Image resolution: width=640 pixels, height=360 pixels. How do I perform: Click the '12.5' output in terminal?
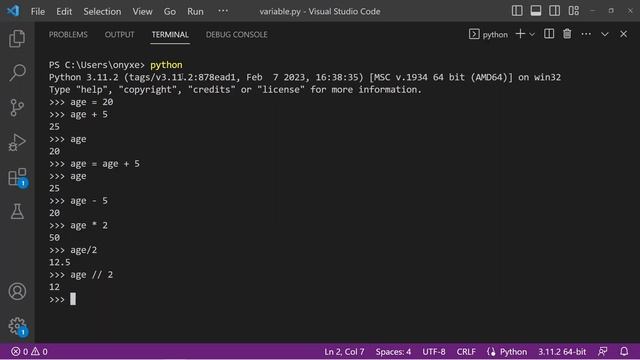pyautogui.click(x=60, y=262)
